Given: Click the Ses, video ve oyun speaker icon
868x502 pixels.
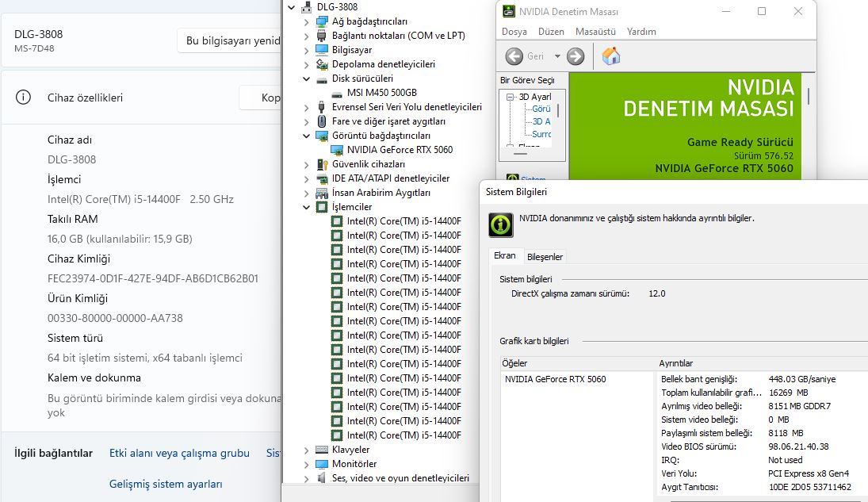Looking at the screenshot, I should point(322,477).
